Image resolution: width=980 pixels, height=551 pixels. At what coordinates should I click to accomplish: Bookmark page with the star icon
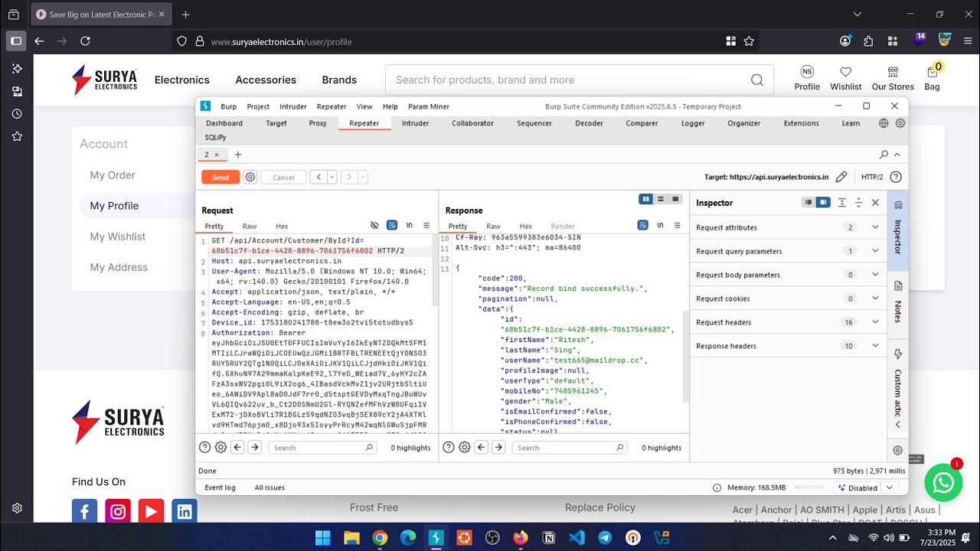coord(749,41)
